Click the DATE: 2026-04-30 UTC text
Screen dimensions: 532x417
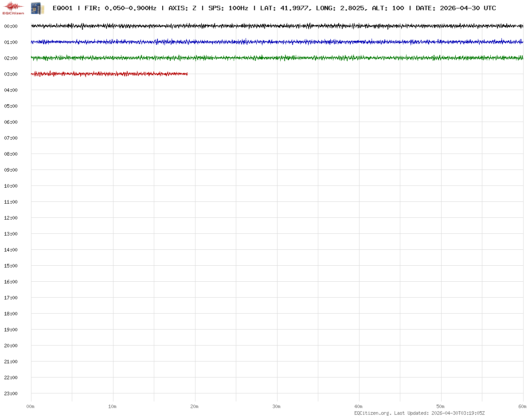click(x=456, y=8)
